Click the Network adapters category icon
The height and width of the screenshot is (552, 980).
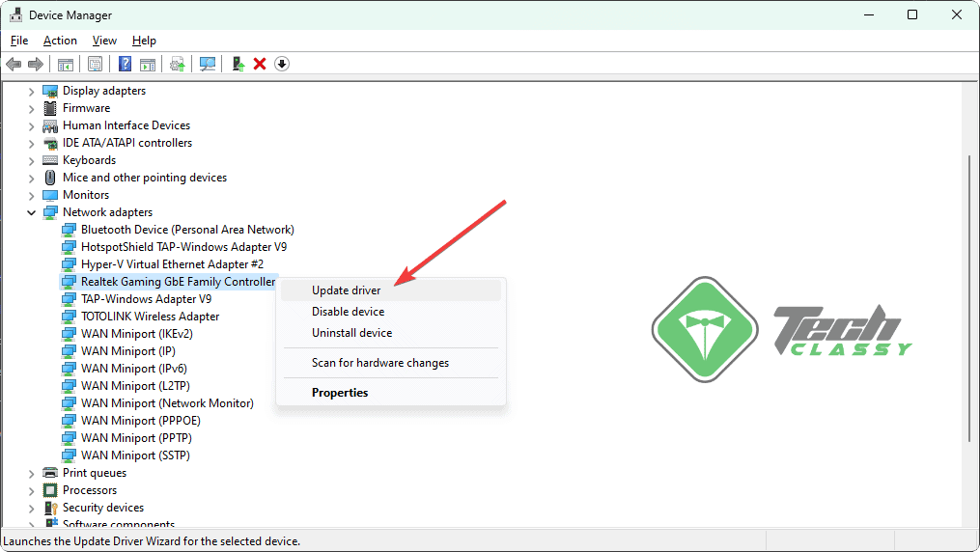50,213
